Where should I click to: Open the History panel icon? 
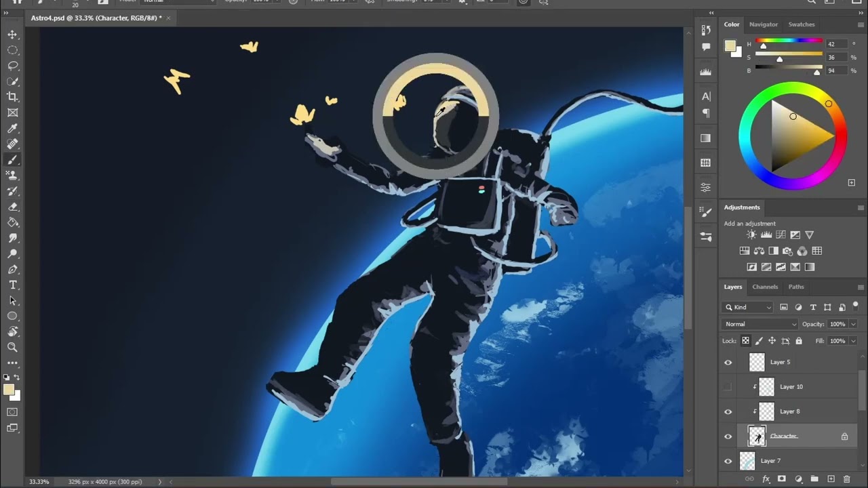706,30
